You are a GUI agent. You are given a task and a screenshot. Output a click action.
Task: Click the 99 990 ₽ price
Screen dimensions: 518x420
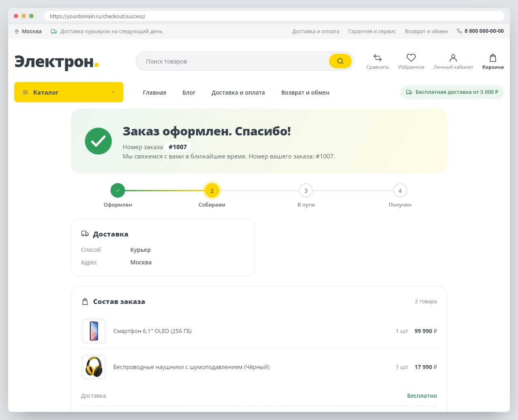426,331
